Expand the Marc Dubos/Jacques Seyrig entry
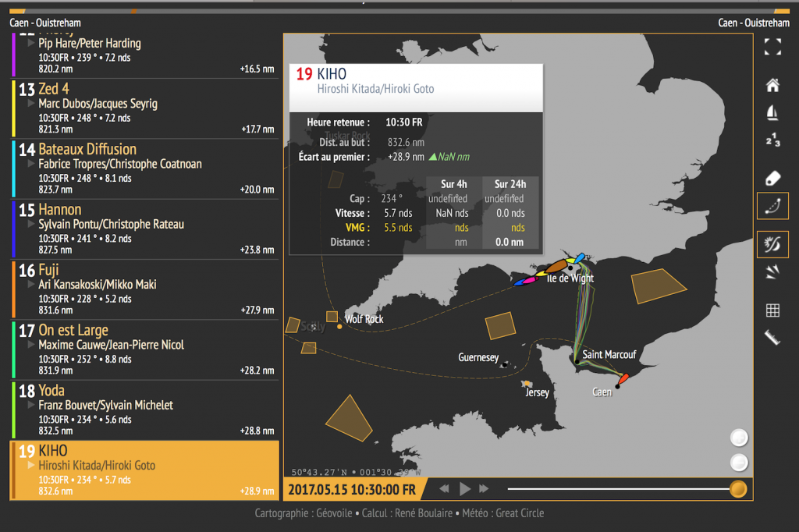The height and width of the screenshot is (532, 799). coord(31,103)
